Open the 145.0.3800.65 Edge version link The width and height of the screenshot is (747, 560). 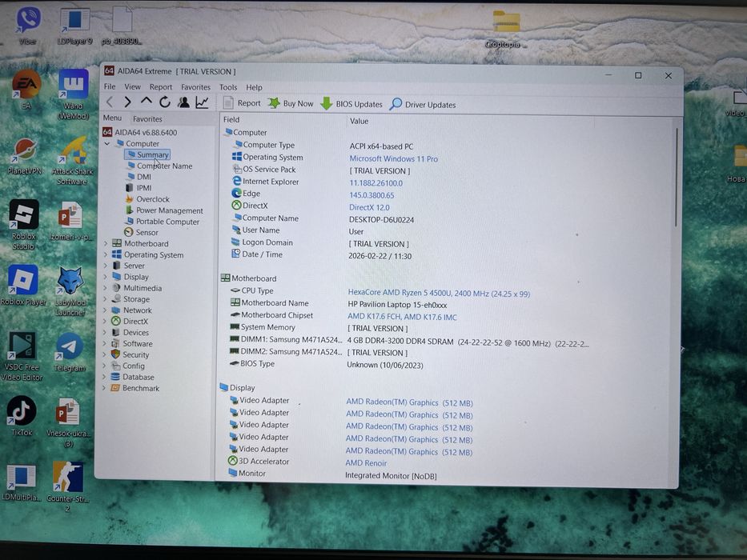(371, 195)
